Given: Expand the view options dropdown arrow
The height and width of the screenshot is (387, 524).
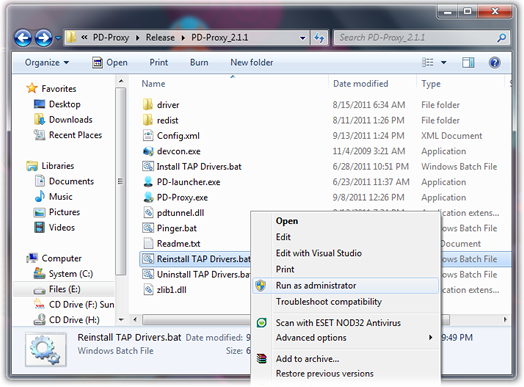Looking at the screenshot, I should pos(443,62).
